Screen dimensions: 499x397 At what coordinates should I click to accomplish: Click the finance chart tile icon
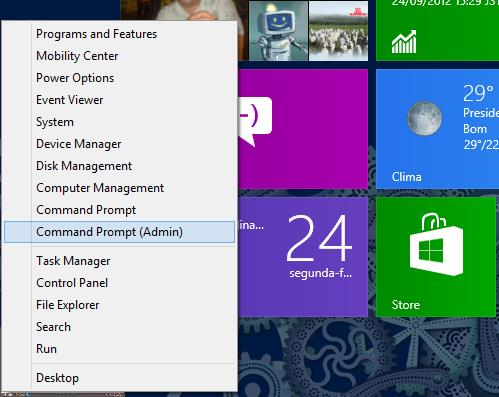404,42
